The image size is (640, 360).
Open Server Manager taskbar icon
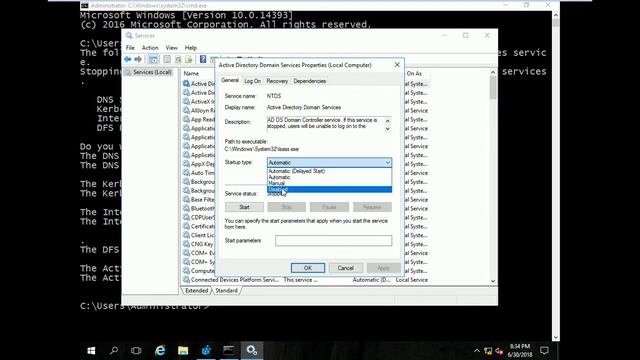coord(206,351)
